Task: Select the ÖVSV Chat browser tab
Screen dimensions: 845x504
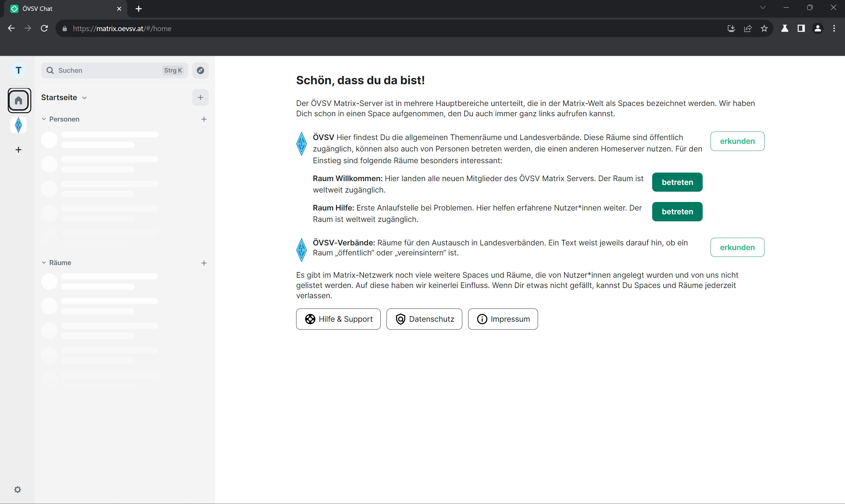Action: pos(65,9)
